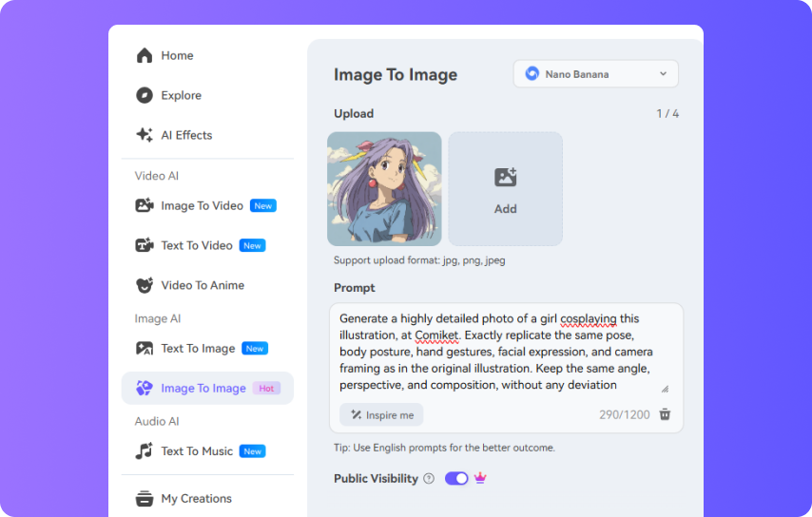Expand model list using chevron arrow
The height and width of the screenshot is (517, 812).
[663, 74]
